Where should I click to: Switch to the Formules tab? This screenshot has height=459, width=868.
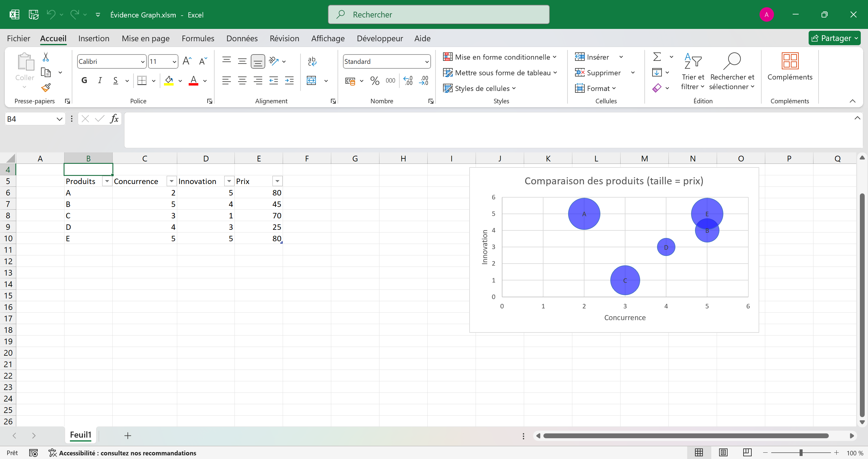pos(198,38)
